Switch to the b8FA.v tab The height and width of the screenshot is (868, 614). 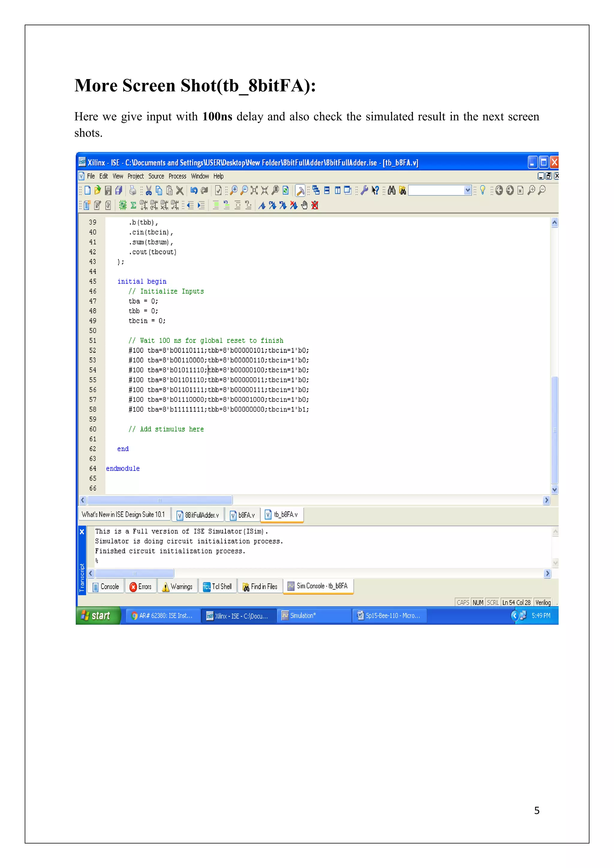point(242,515)
